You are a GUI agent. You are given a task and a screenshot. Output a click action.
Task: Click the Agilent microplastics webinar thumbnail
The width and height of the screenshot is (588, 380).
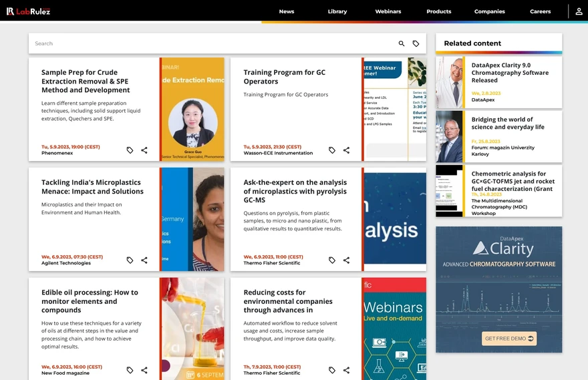click(192, 219)
